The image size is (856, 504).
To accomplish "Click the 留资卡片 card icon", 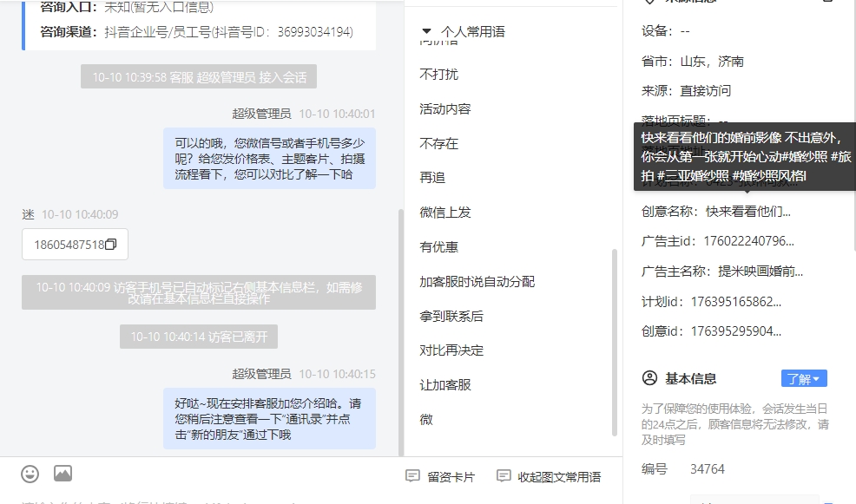I will pos(412,476).
